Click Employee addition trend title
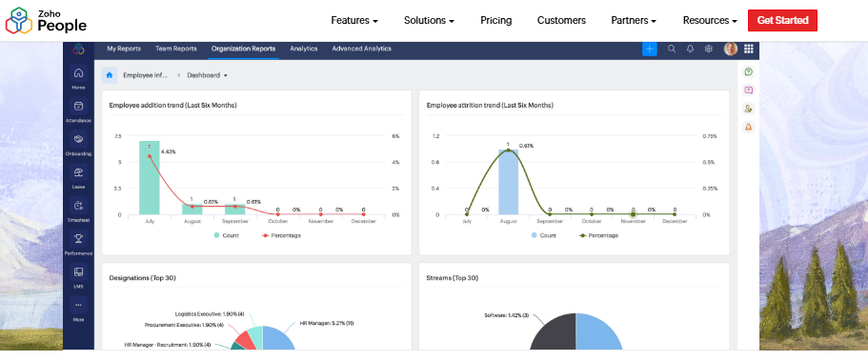Screen dimensions: 868x361 point(172,105)
